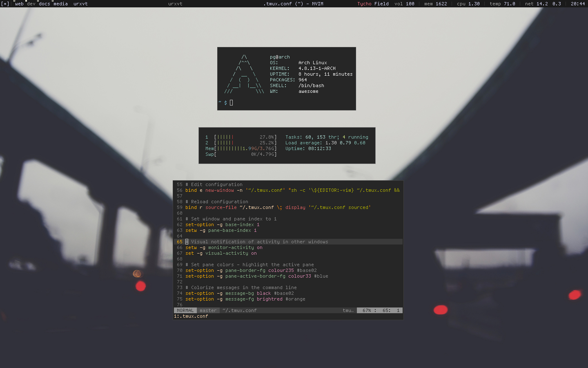Viewport: 588px width, 368px height.
Task: Click the NORMAL mode indicator in the statusline
Action: point(185,310)
